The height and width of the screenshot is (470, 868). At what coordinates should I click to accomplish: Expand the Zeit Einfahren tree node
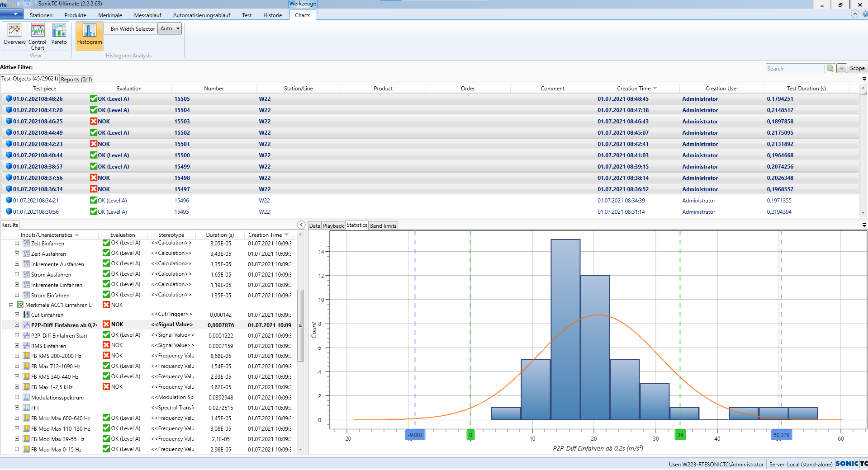tap(17, 243)
